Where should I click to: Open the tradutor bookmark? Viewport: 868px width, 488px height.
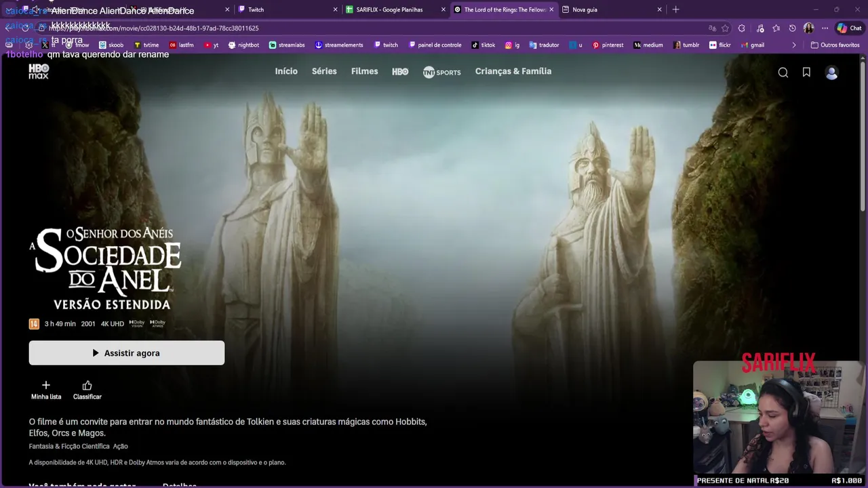point(545,45)
